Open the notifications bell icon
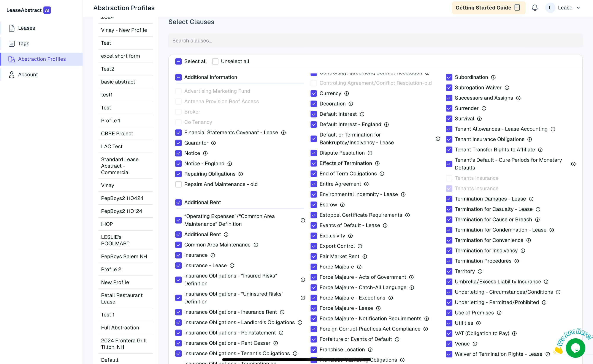Screen dimensions: 593x364 [x=534, y=8]
